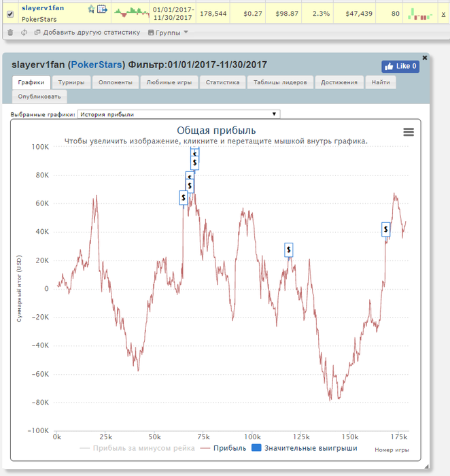The image size is (450, 476).
Task: Click the dollar win marker near 125k games
Action: [x=289, y=250]
